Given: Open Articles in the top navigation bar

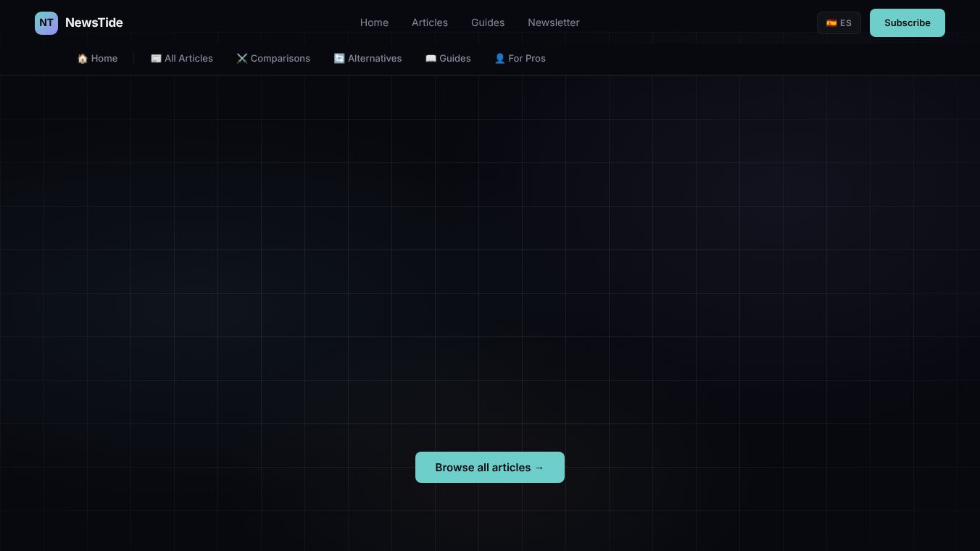Looking at the screenshot, I should click(430, 22).
